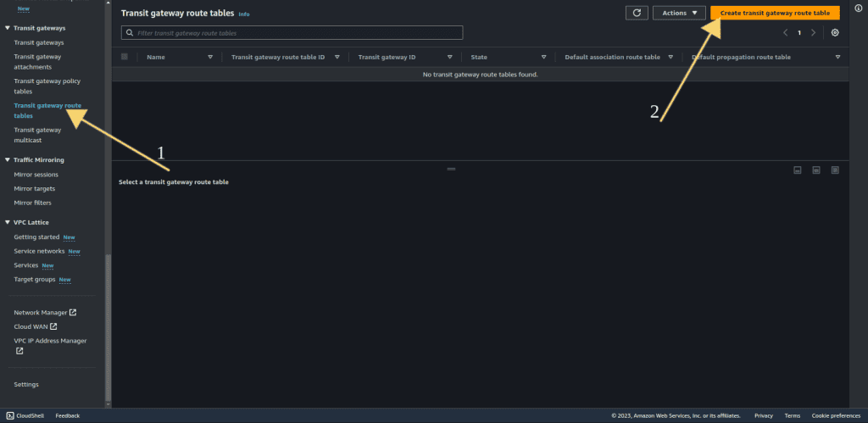The width and height of the screenshot is (868, 423).
Task: Collapse the VPC Lattice section
Action: (8, 223)
